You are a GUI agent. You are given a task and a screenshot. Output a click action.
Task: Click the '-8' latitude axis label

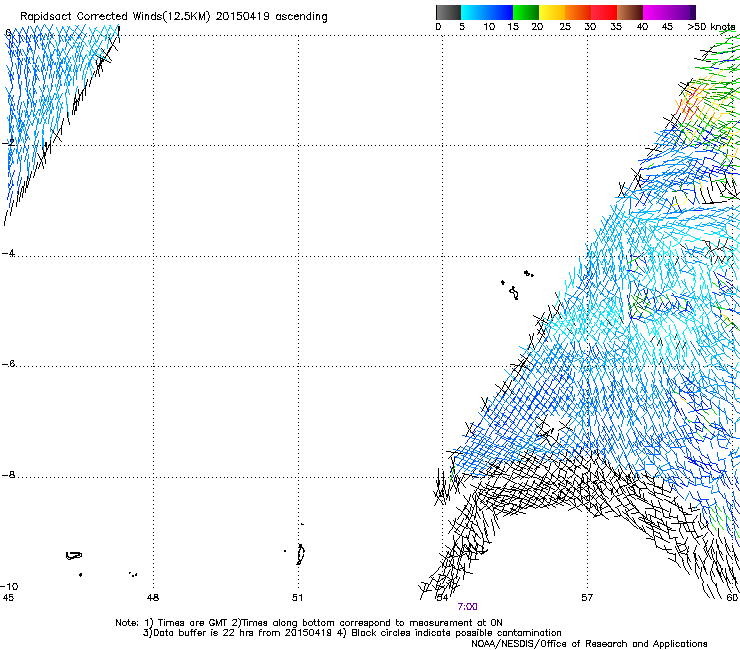coord(8,474)
